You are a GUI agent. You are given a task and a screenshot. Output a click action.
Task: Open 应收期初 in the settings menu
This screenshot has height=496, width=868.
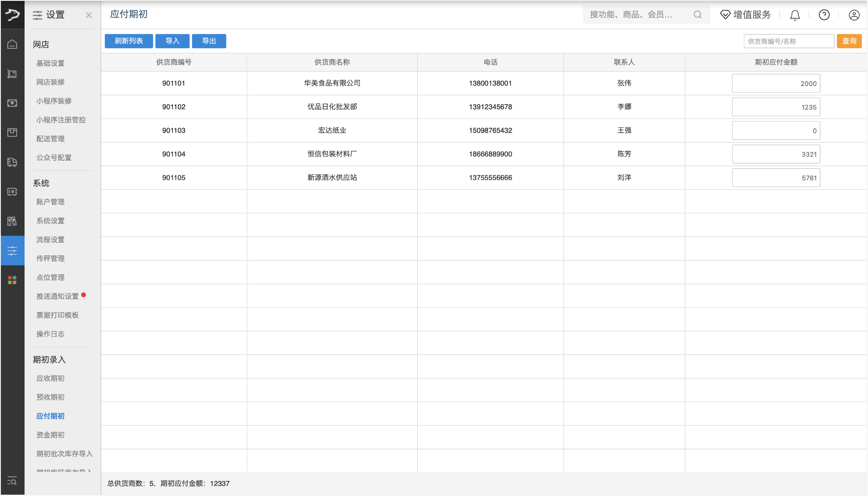tap(50, 378)
